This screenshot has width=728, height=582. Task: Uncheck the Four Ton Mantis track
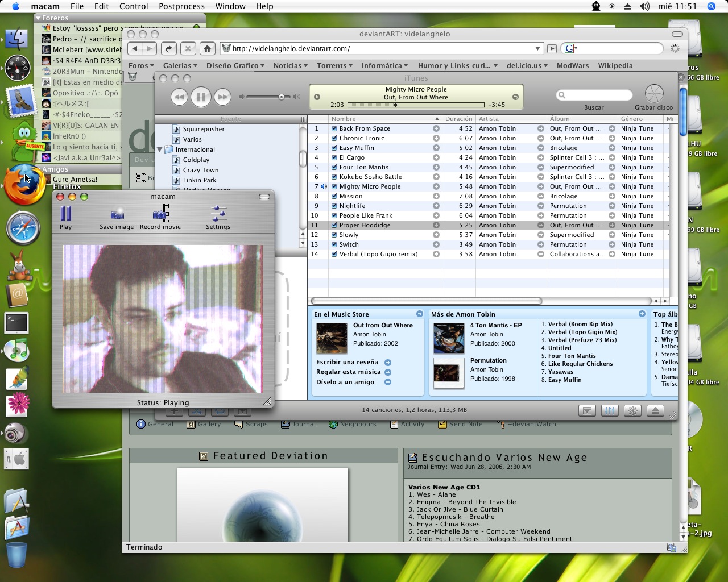[334, 168]
